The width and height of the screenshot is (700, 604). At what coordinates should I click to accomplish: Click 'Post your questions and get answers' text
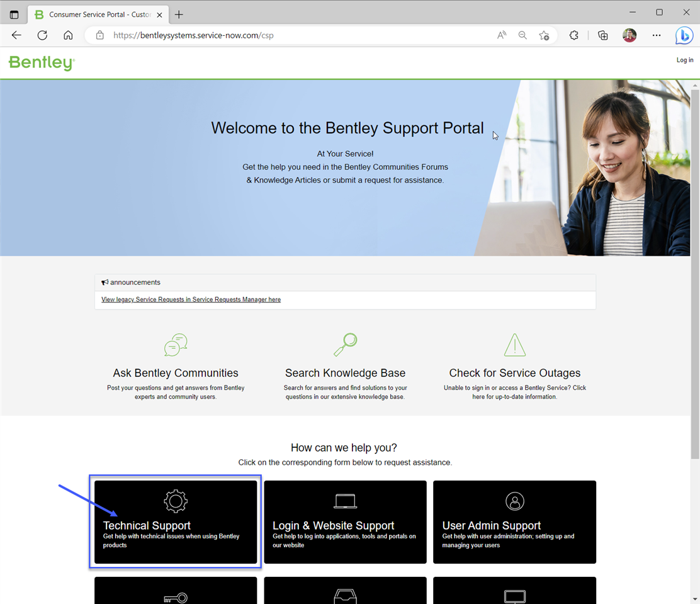176,392
